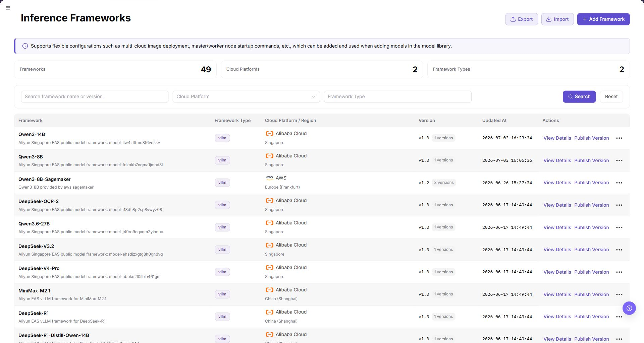Click v1.2 version of Qwen3-8B-Sagemaker
This screenshot has width=644, height=343.
424,183
